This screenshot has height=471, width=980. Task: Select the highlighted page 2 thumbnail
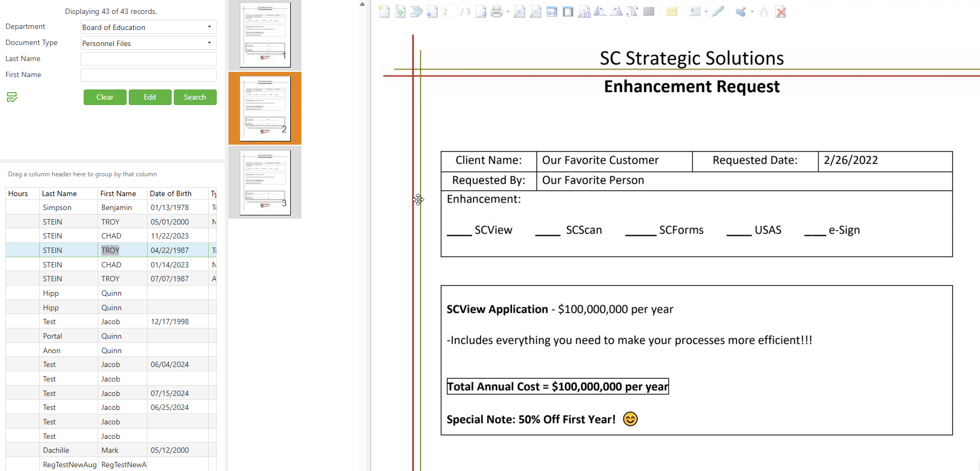[x=265, y=108]
